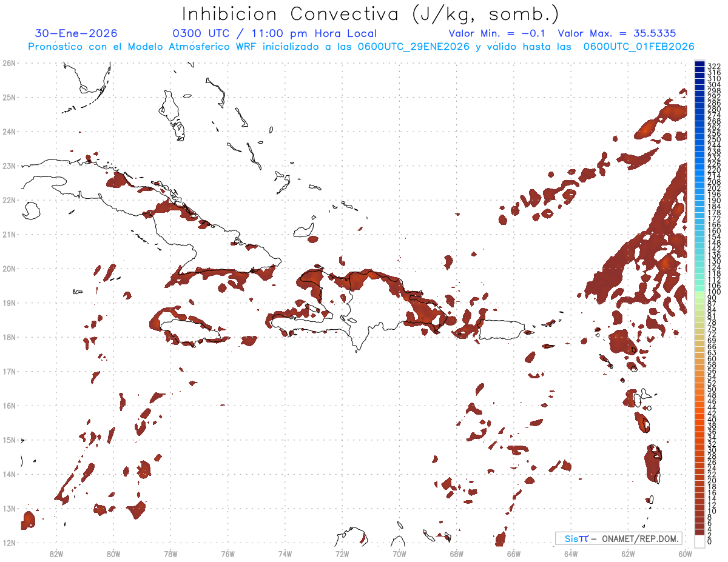The image size is (728, 562).
Task: Click the "80W" longitude label
Action: (113, 554)
